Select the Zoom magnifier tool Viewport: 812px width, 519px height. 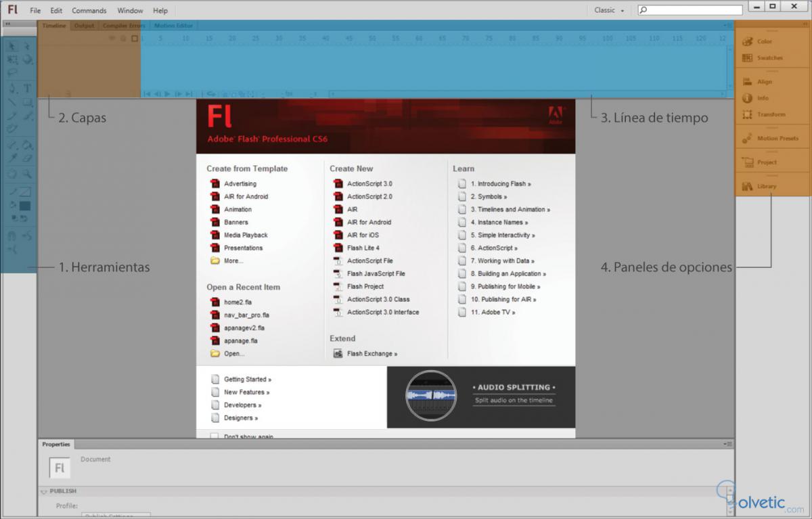(x=28, y=175)
